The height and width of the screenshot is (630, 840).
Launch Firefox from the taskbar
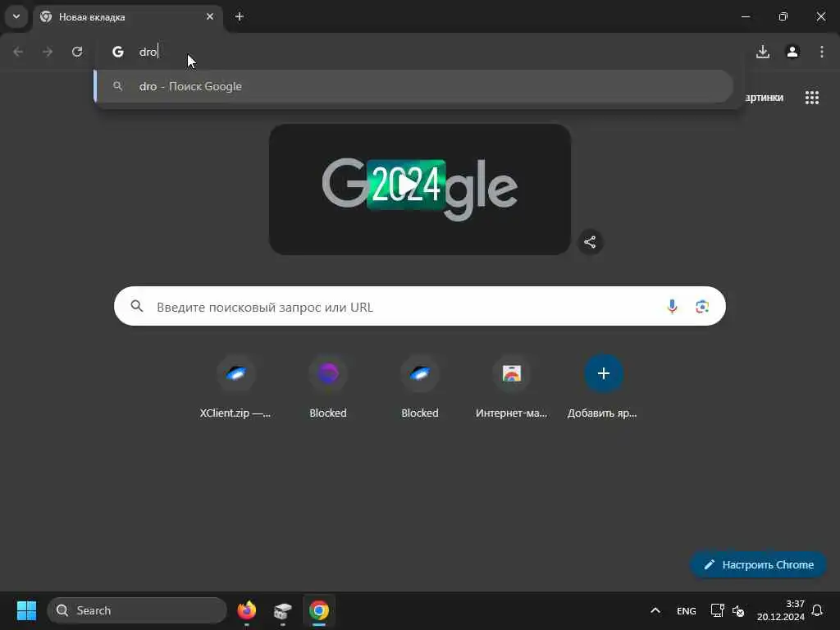[x=246, y=610]
